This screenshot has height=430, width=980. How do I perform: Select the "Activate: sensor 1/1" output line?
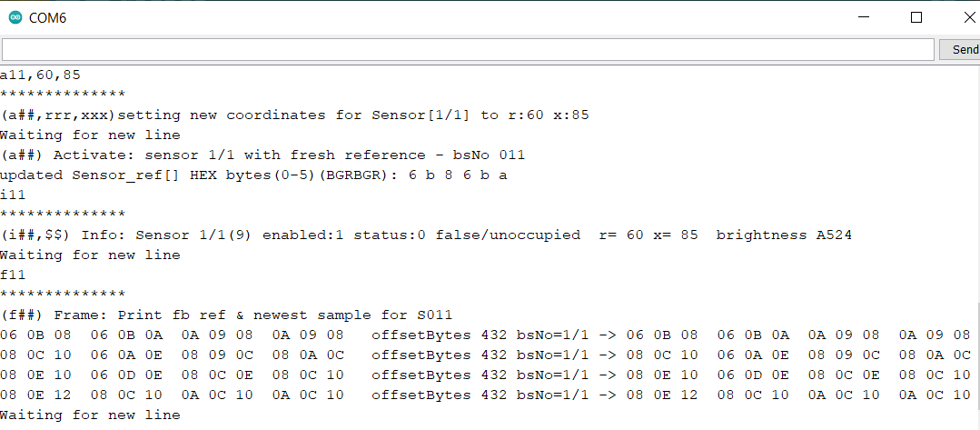coord(262,155)
